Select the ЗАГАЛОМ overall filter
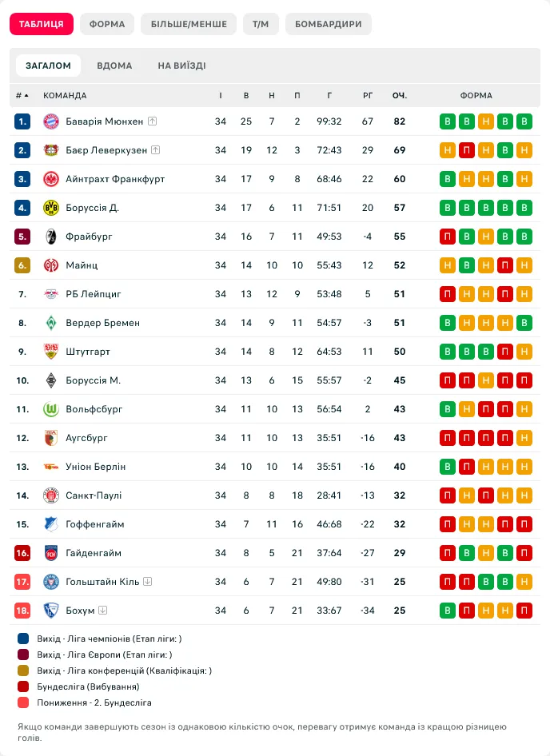The height and width of the screenshot is (756, 550). tap(48, 66)
